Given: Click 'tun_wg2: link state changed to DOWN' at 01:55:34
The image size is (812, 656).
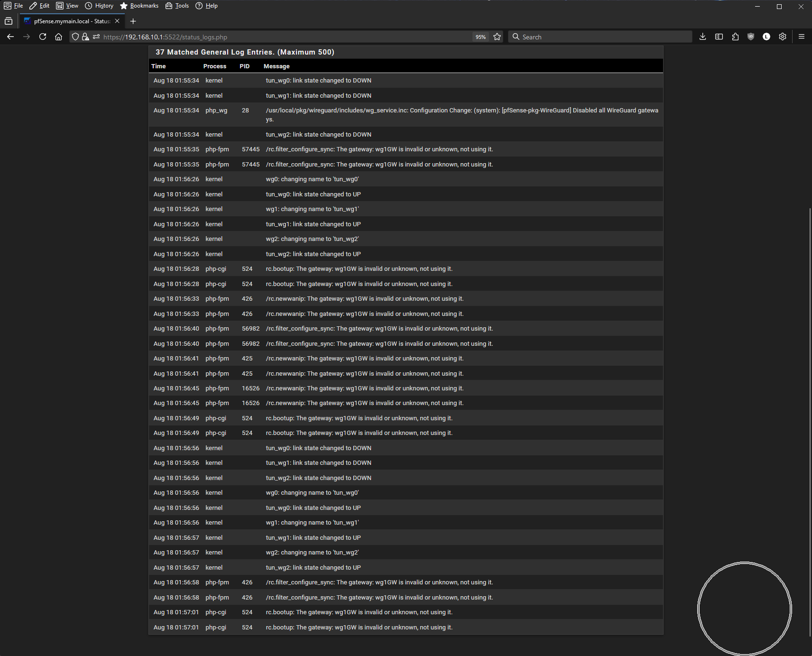Looking at the screenshot, I should [319, 135].
